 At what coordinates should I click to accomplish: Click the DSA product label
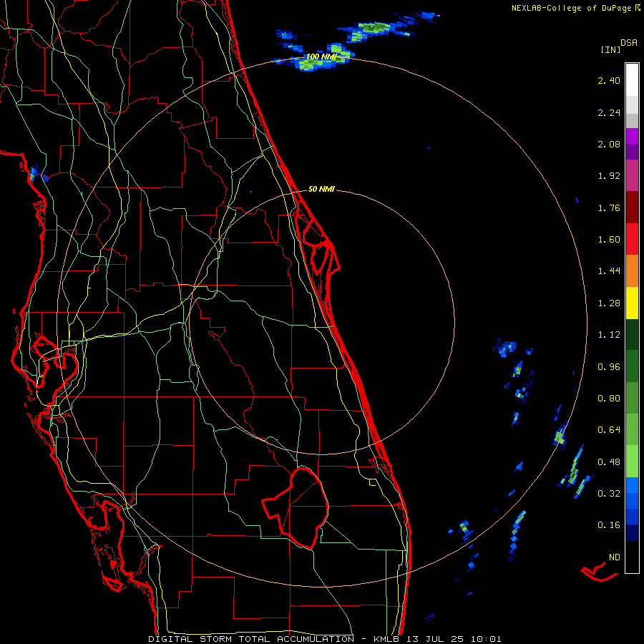pyautogui.click(x=629, y=43)
